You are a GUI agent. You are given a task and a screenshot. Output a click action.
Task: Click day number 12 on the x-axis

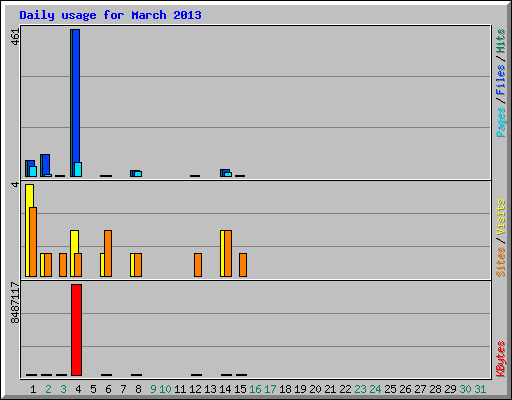195,389
